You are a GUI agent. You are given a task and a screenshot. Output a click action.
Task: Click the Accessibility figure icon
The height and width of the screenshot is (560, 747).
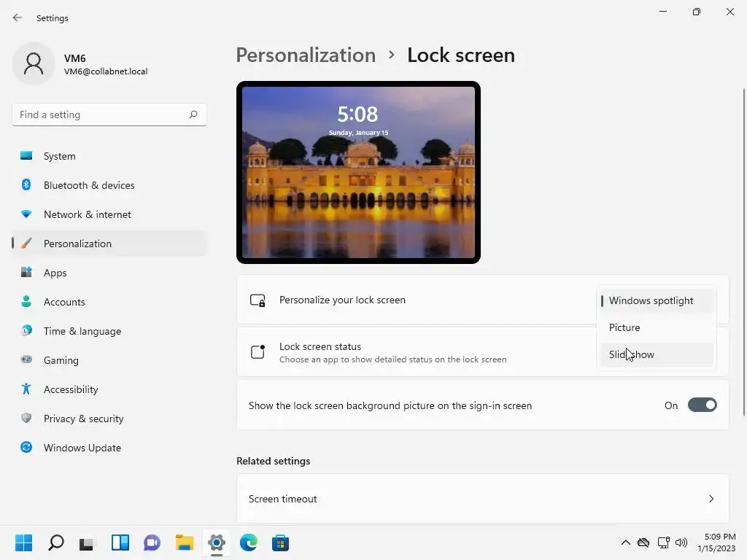26,389
